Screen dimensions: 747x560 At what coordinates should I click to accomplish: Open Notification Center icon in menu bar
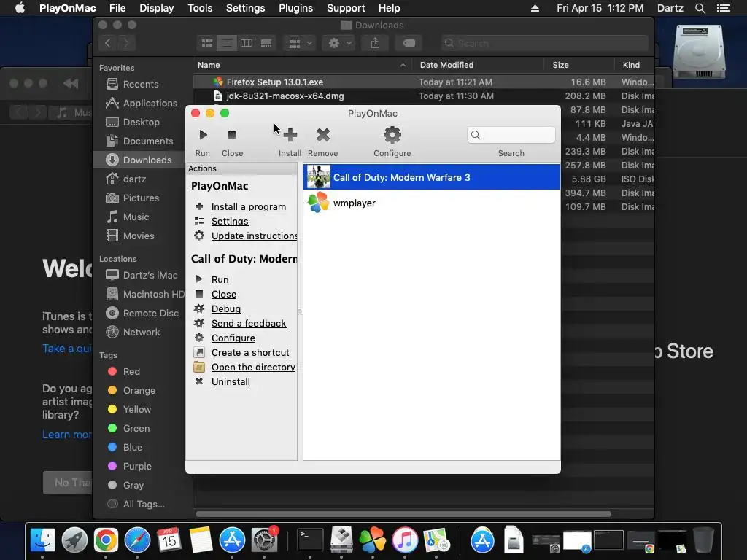point(724,8)
